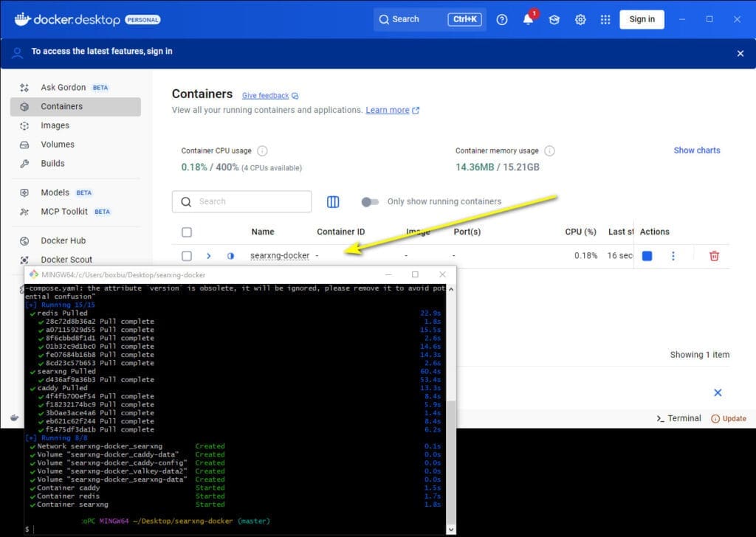Image resolution: width=756 pixels, height=537 pixels.
Task: Toggle Only show running containers switch
Action: [x=370, y=202]
